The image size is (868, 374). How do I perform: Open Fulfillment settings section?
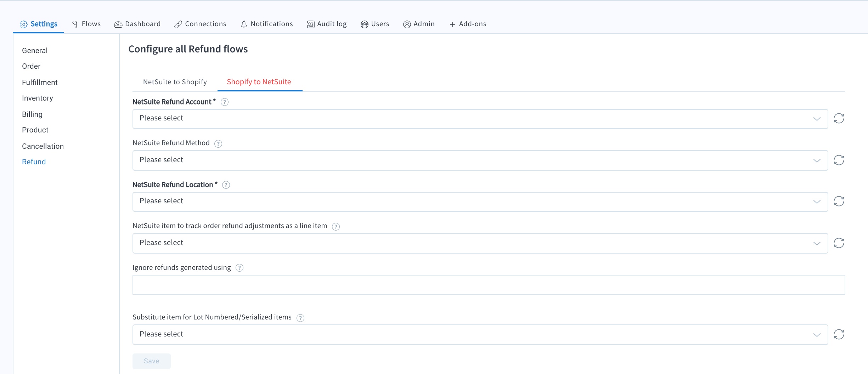(x=40, y=83)
